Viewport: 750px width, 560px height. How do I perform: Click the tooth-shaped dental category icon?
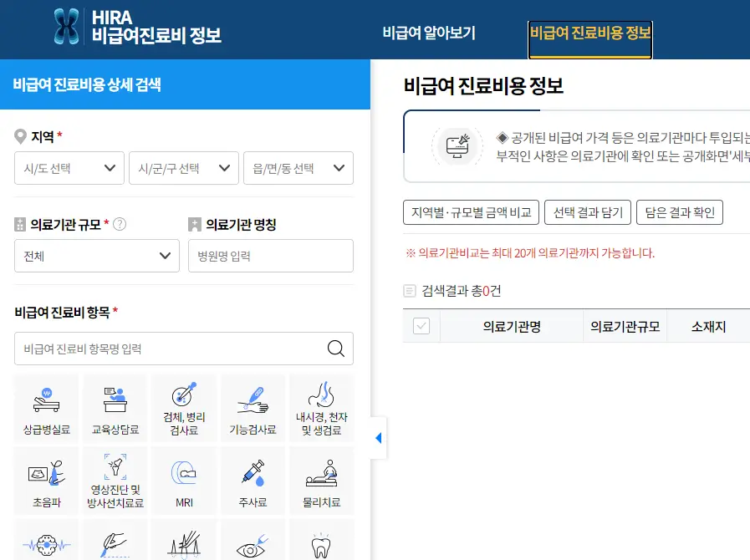[321, 547]
